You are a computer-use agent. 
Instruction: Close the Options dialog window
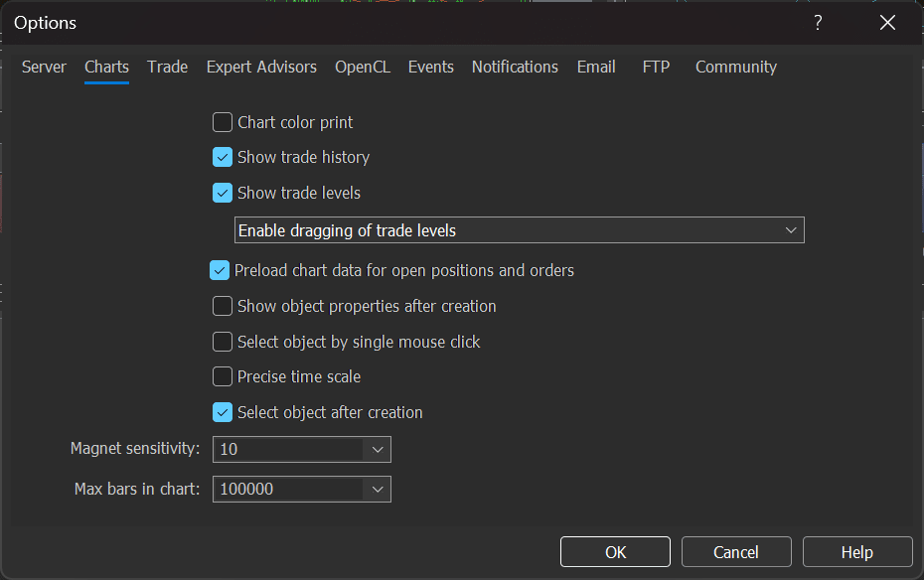[x=887, y=23]
